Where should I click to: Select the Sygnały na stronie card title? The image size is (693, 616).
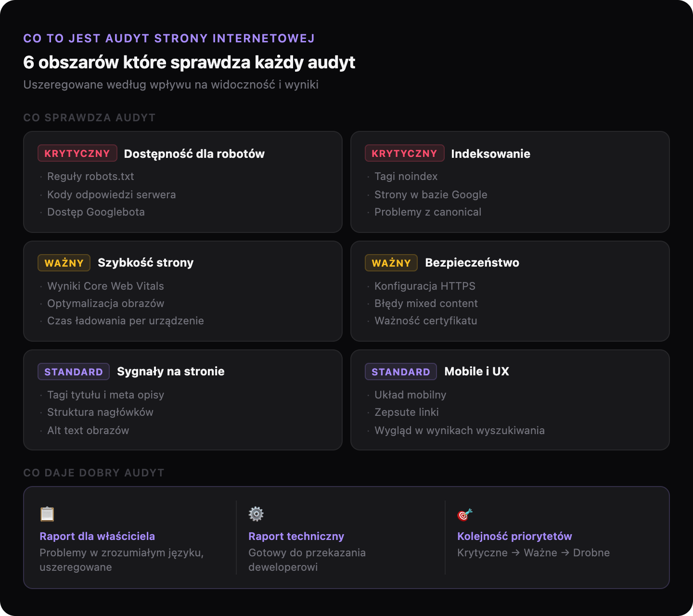171,371
